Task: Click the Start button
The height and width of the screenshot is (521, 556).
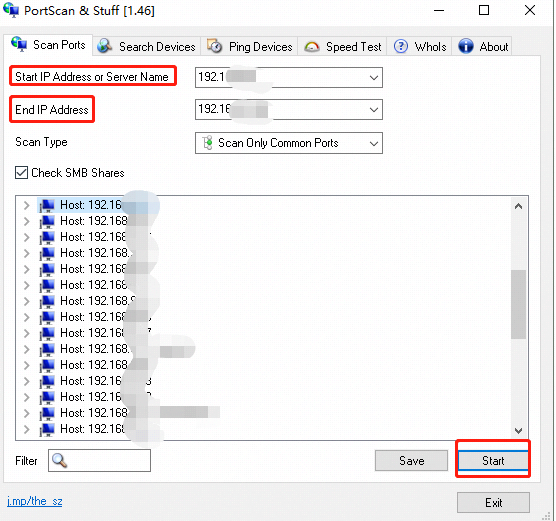Action: [493, 460]
